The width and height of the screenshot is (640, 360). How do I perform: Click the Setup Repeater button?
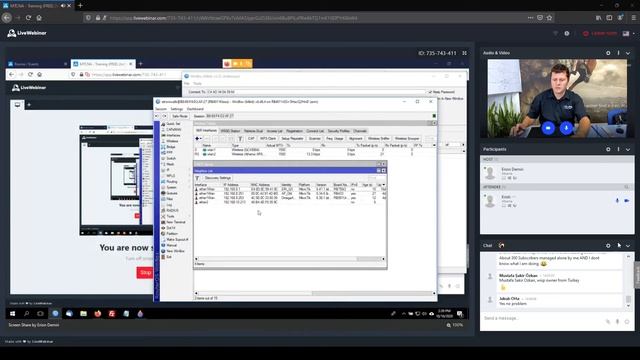point(292,139)
